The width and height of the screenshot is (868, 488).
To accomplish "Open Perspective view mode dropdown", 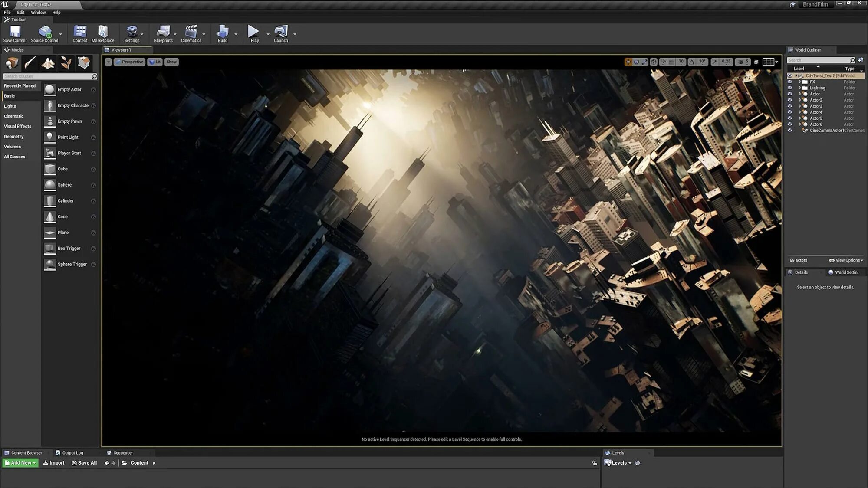I will (x=129, y=62).
